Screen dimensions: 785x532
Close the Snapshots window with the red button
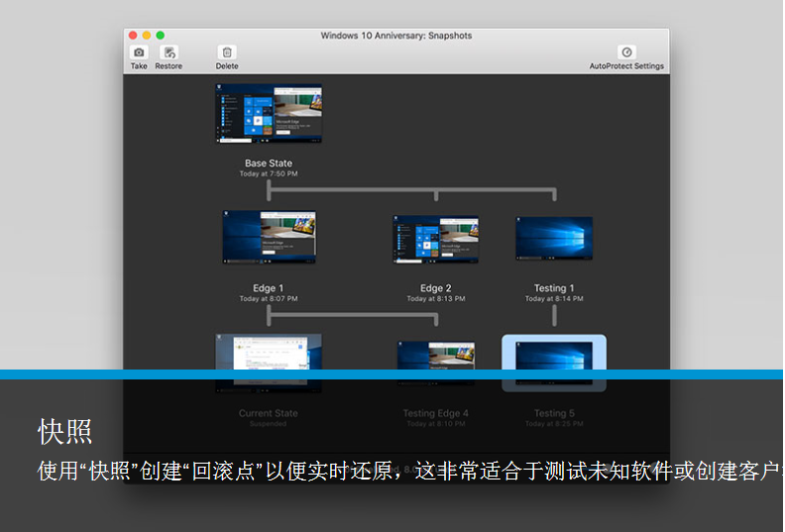coord(133,36)
